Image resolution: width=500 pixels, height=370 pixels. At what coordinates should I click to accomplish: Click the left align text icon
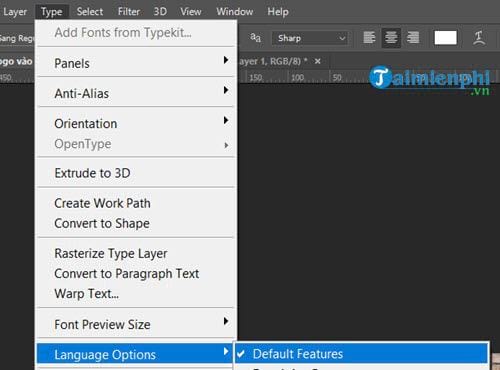[369, 38]
